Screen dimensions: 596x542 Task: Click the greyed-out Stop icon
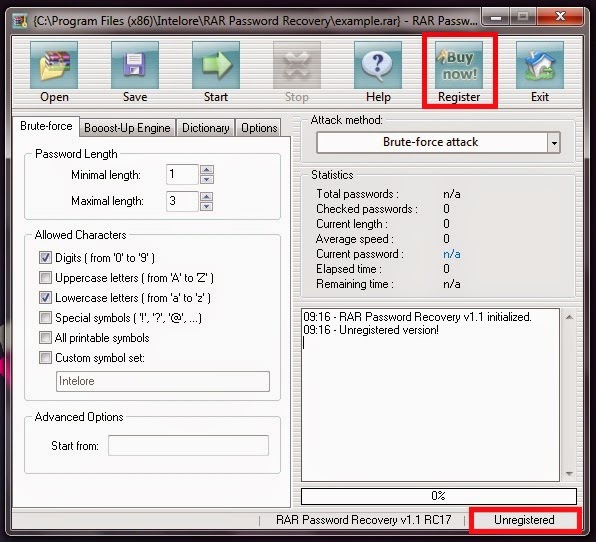coord(297,65)
